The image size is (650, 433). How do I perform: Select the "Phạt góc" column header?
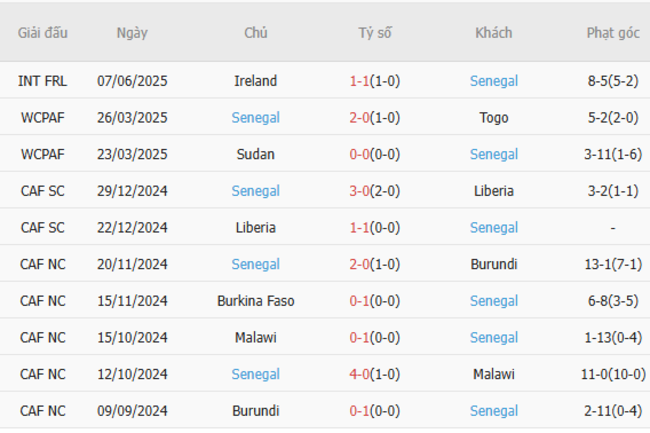[x=612, y=32]
